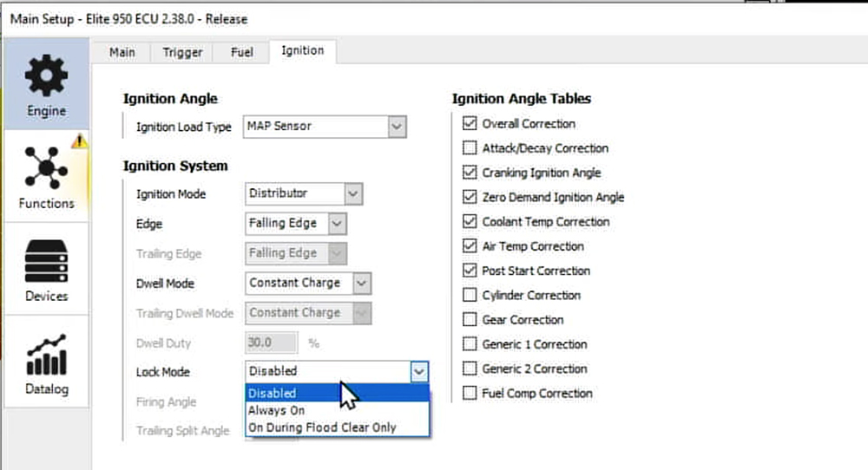Click the warning triangle on Functions

pos(79,141)
